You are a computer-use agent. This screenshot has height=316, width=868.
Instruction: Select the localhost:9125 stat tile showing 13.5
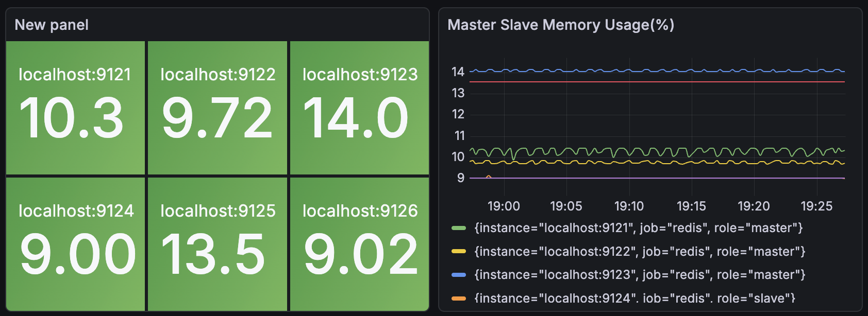(218, 244)
